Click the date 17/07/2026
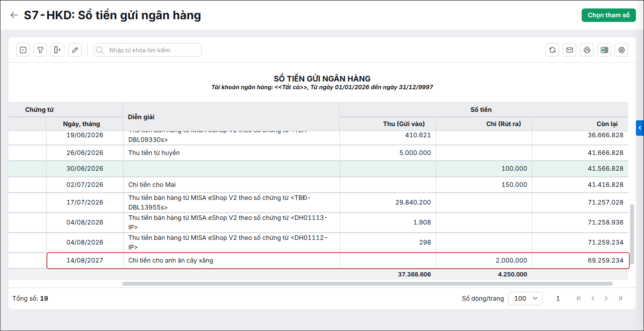 tap(85, 202)
